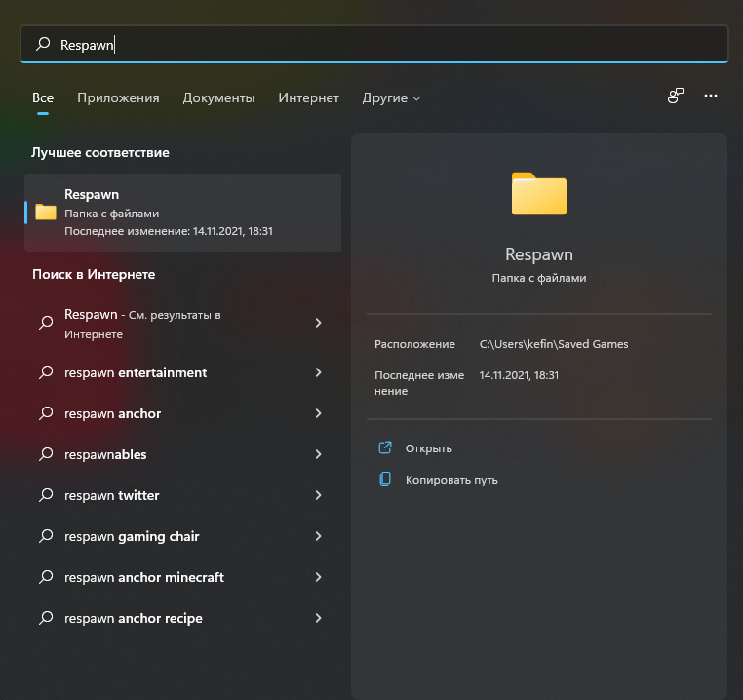Expand arrow for respawn gaming chair
The height and width of the screenshot is (700, 743).
(x=318, y=537)
